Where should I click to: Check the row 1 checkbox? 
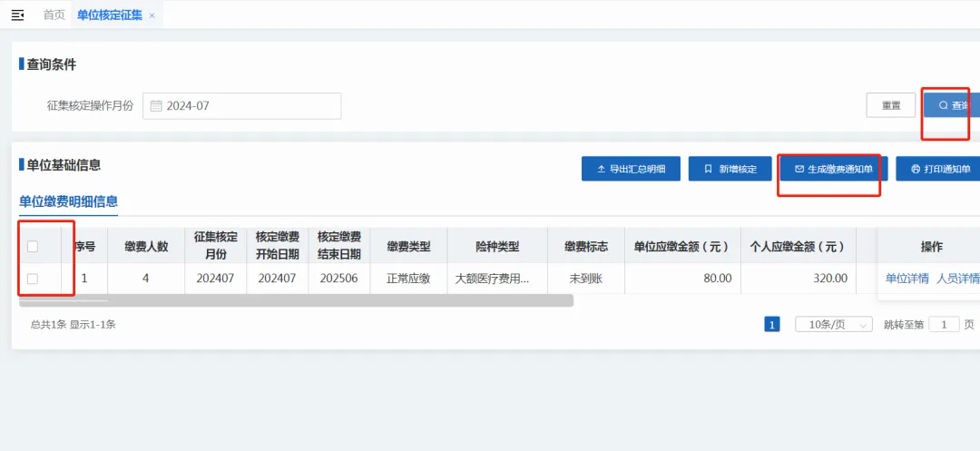click(33, 279)
